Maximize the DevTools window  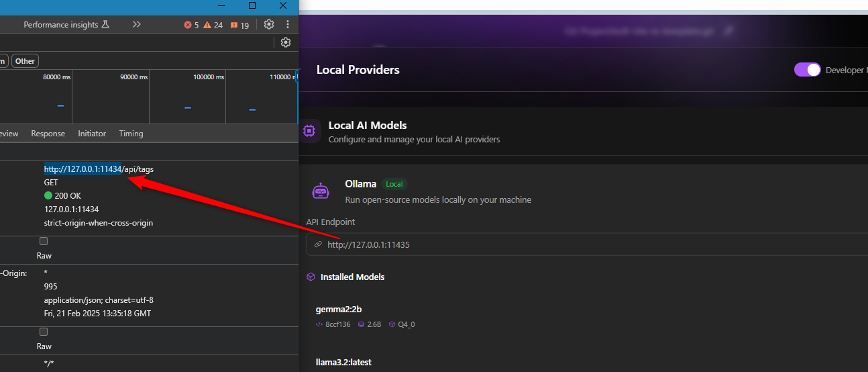click(x=252, y=5)
